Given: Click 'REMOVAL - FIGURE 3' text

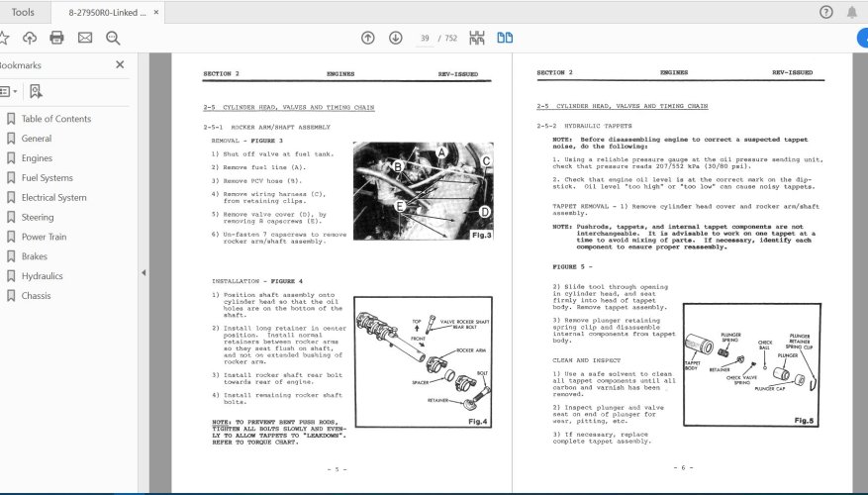Looking at the screenshot, I should (246, 141).
